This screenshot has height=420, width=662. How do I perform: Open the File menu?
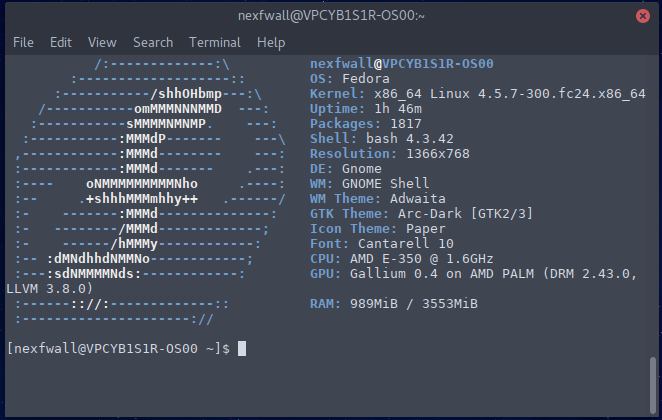click(x=23, y=42)
